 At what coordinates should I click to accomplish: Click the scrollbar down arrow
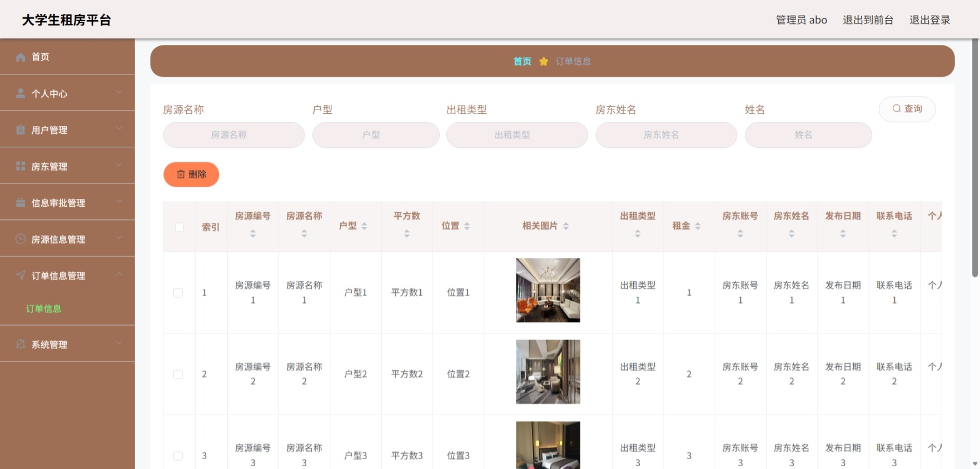[975, 463]
